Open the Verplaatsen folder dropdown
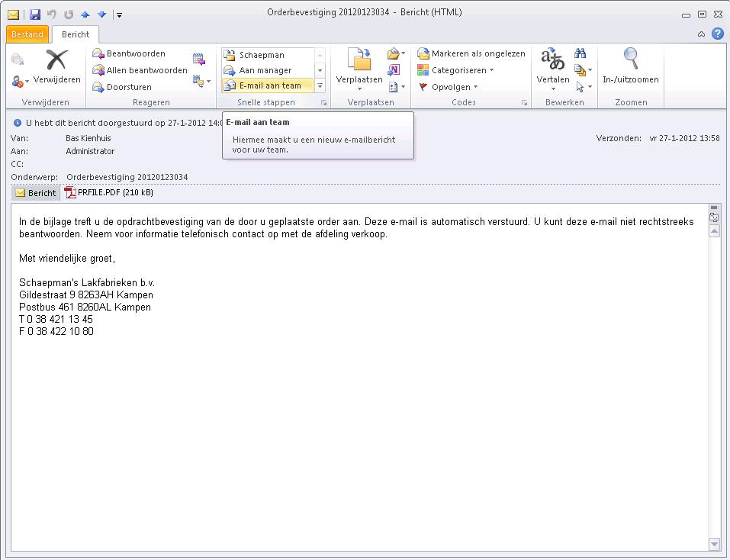The width and height of the screenshot is (730, 560). (359, 69)
